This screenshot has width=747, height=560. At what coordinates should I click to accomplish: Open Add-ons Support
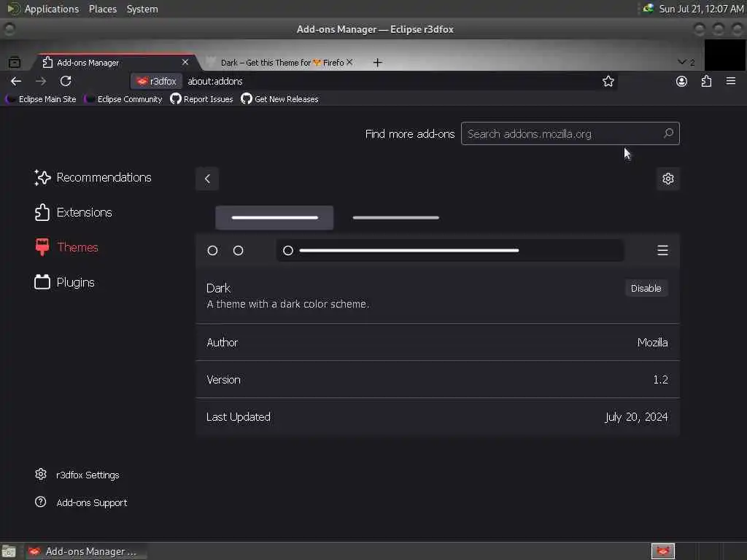[81, 502]
